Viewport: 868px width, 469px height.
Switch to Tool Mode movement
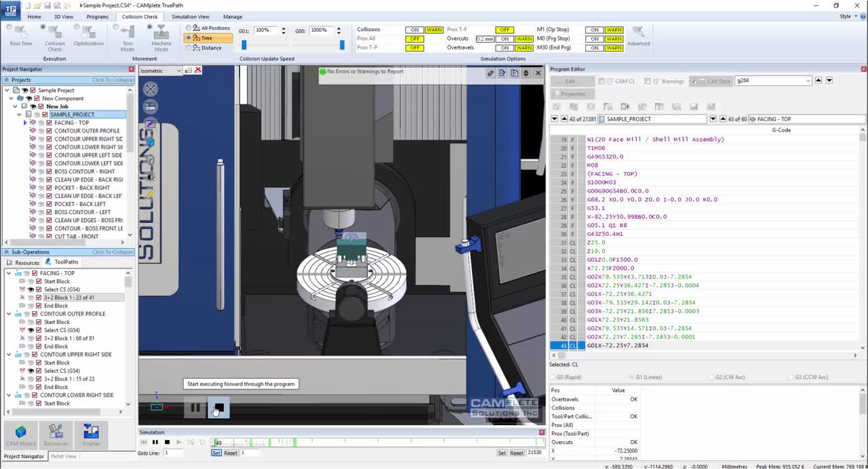(x=127, y=38)
